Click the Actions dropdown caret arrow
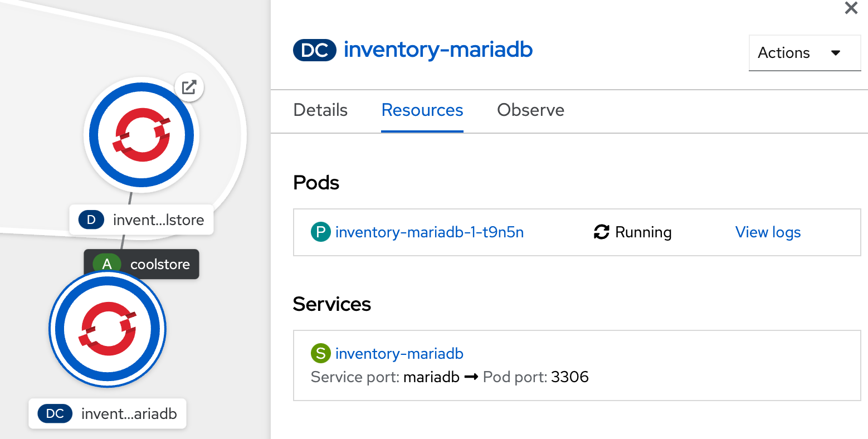This screenshot has height=439, width=868. click(x=836, y=53)
